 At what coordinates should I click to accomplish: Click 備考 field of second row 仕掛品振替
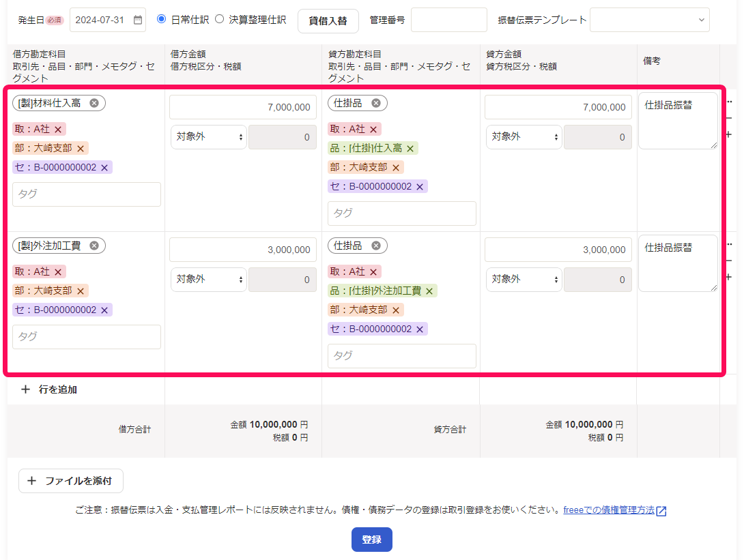point(678,263)
